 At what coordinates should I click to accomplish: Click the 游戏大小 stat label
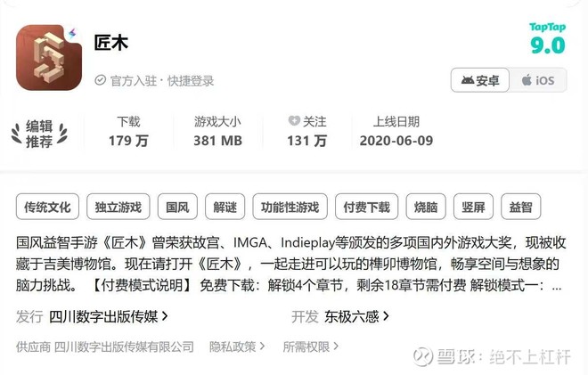pyautogui.click(x=218, y=121)
